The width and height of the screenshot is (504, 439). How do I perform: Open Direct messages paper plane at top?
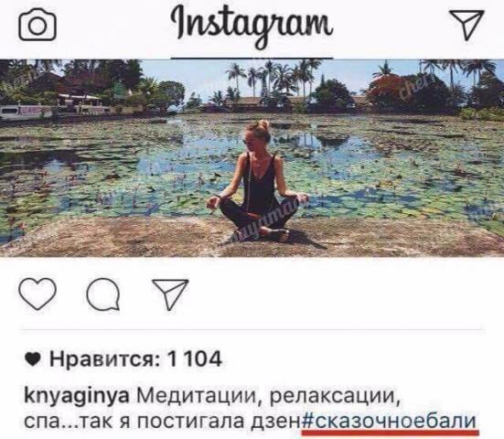click(466, 25)
